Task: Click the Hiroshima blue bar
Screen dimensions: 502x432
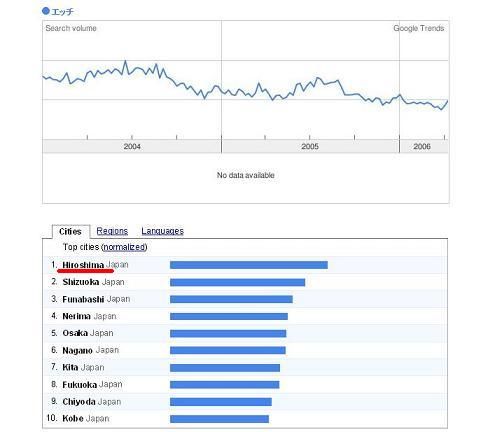Action: 249,265
